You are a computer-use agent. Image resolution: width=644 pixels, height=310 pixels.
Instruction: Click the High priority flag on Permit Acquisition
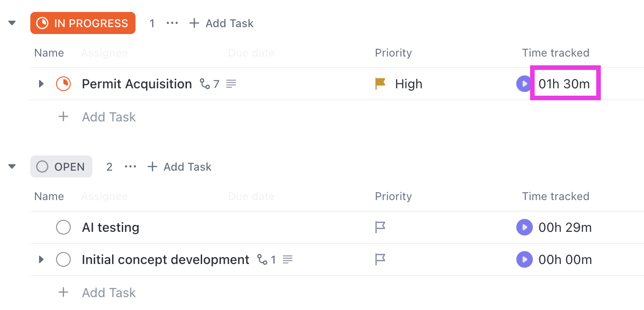coord(379,84)
